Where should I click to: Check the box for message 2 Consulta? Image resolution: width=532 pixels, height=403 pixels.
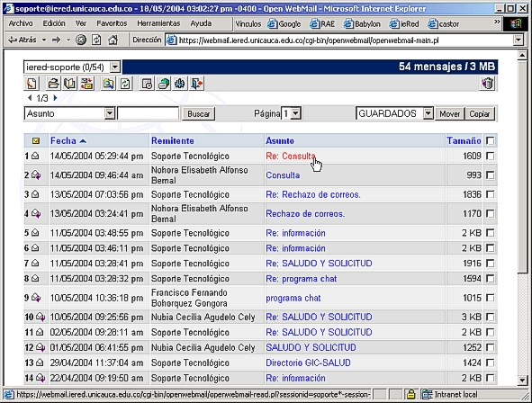click(490, 175)
